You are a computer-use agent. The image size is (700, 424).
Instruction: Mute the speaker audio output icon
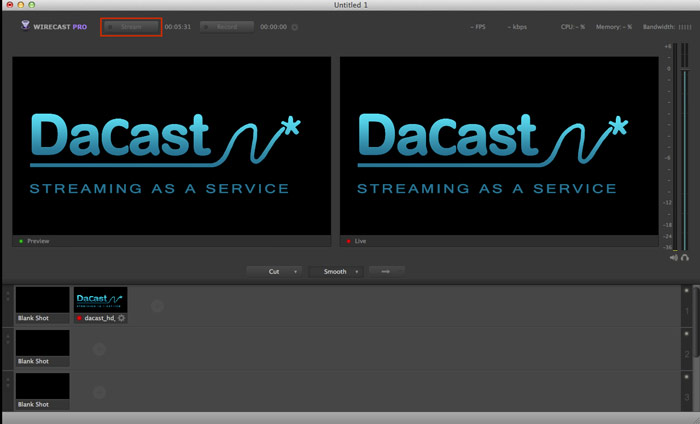[674, 258]
